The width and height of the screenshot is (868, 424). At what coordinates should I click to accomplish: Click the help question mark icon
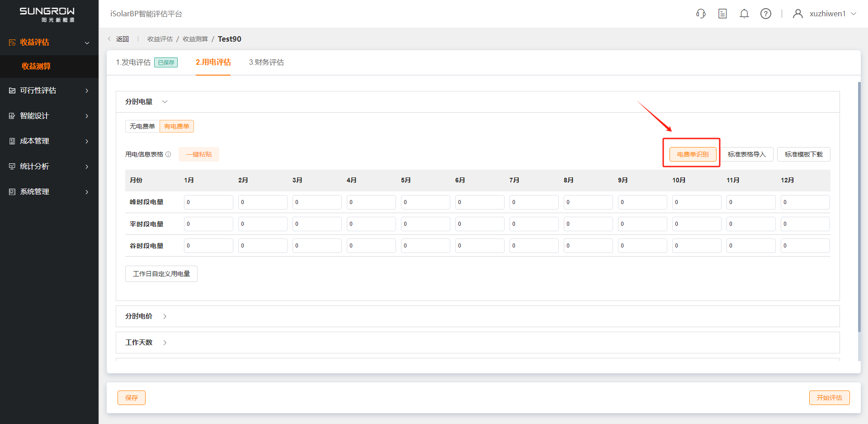[x=766, y=14]
